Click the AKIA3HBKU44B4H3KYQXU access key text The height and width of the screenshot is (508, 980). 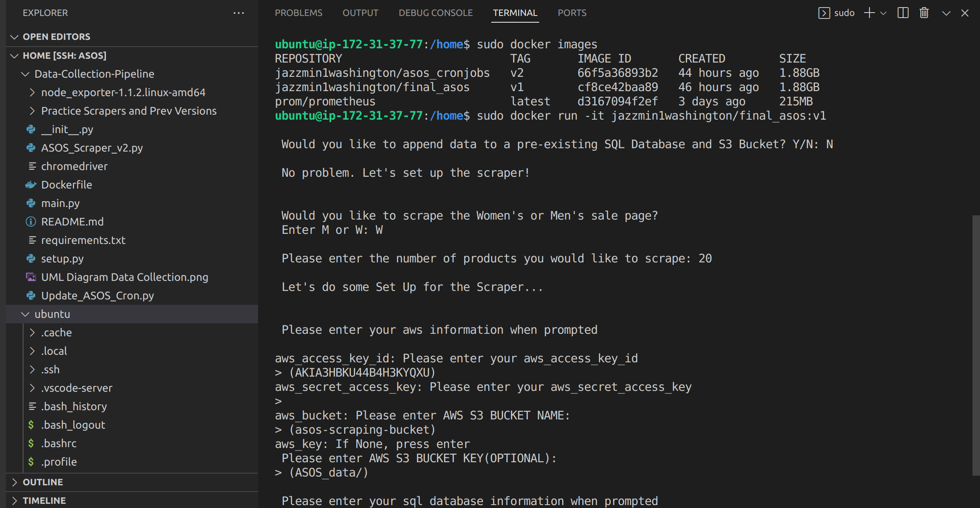pos(362,373)
